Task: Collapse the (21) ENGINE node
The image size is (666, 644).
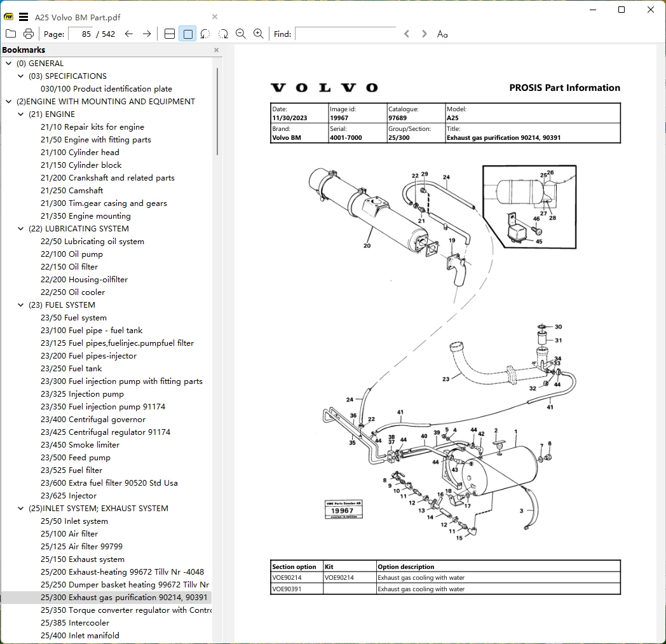Action: point(20,114)
